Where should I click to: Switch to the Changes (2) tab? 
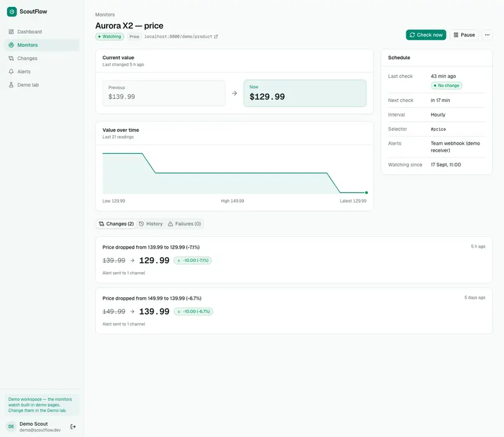pos(117,224)
